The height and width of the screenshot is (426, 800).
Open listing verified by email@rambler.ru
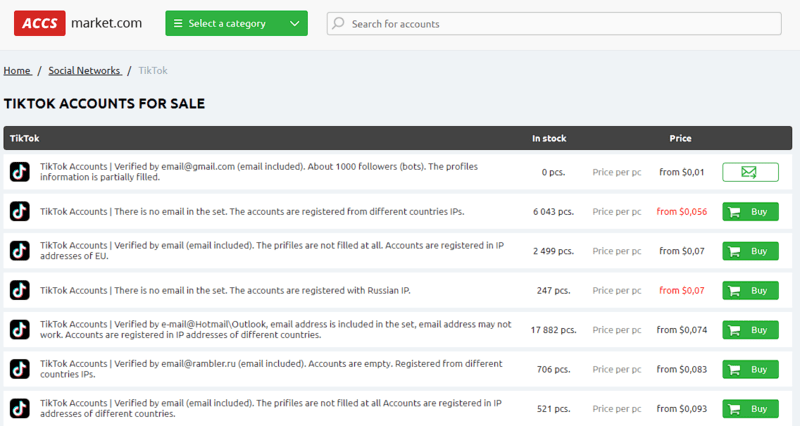(271, 369)
